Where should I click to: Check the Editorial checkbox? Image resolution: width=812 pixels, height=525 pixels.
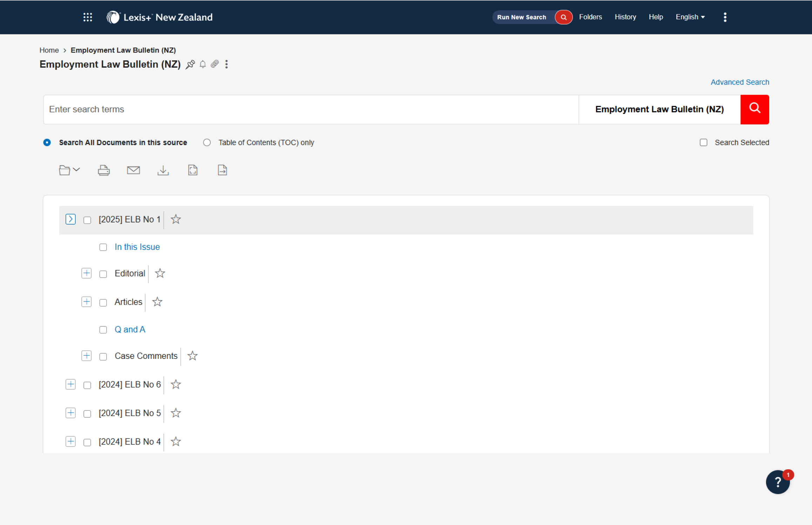pyautogui.click(x=103, y=274)
